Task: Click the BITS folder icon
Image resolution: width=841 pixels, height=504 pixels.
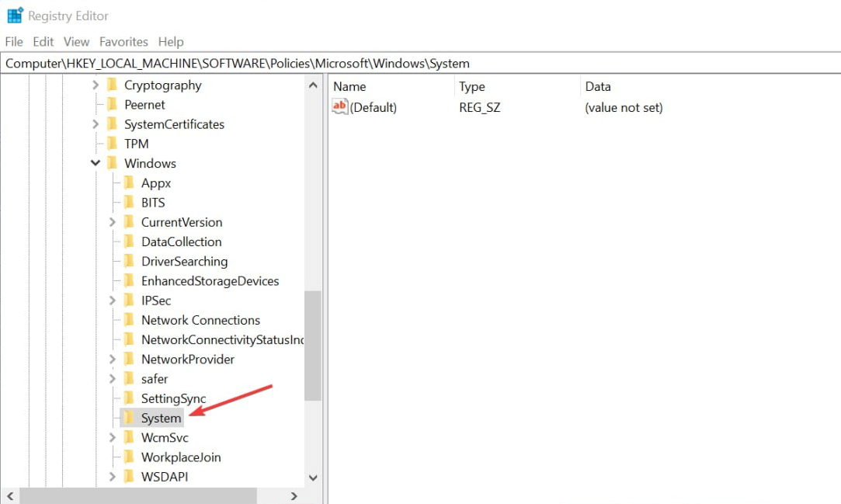Action: (x=129, y=202)
